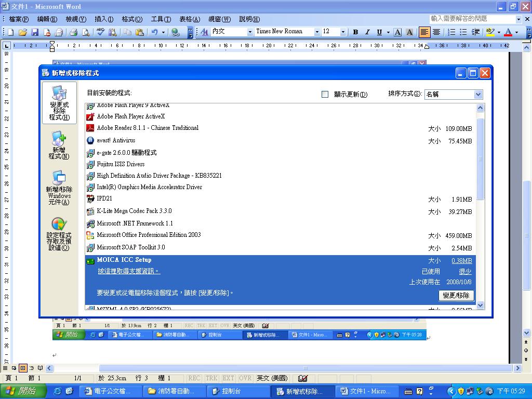Enable the 顯示更新 checkbox
532x399 pixels.
325,95
